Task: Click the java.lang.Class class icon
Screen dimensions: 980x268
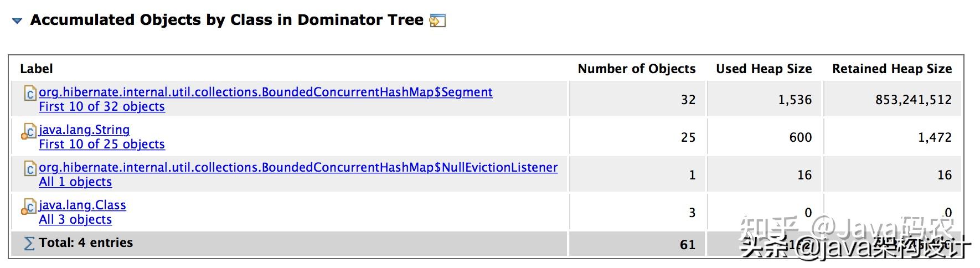Action: tap(29, 207)
